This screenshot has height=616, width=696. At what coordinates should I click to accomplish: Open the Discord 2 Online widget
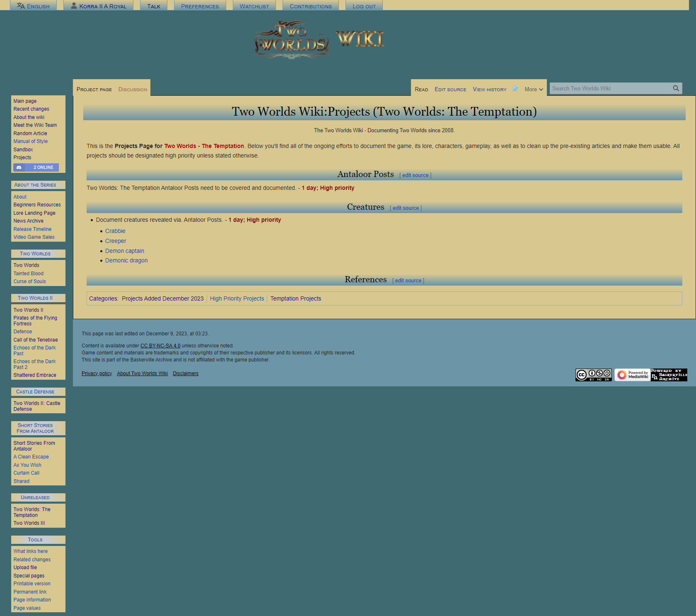(36, 167)
